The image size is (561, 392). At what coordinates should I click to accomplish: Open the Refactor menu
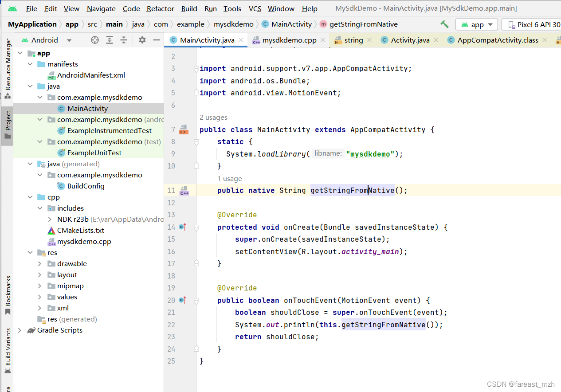[160, 8]
